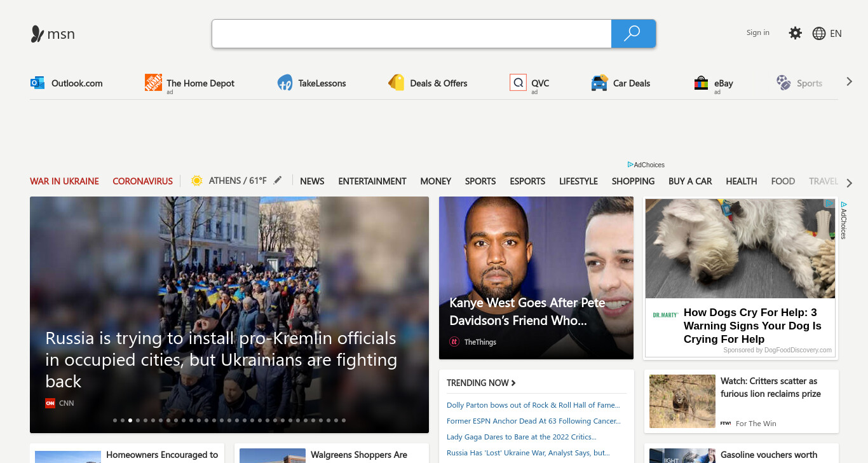The width and height of the screenshot is (868, 463).
Task: Open Homeowners Encouraged to story
Action: 162,455
